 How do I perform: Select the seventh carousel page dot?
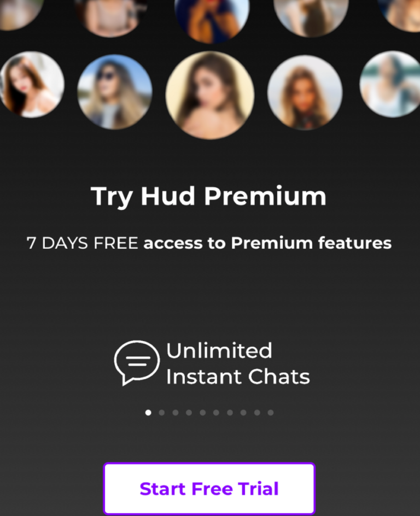[230, 413]
